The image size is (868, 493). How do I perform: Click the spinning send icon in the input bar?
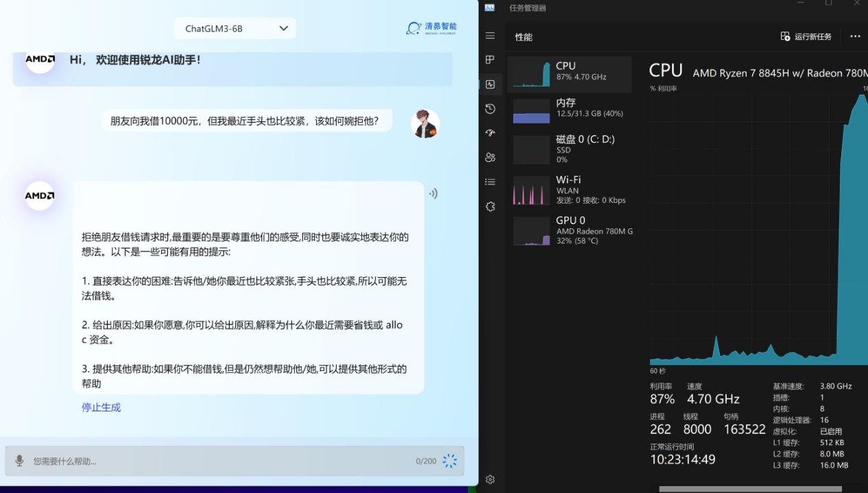click(x=450, y=461)
